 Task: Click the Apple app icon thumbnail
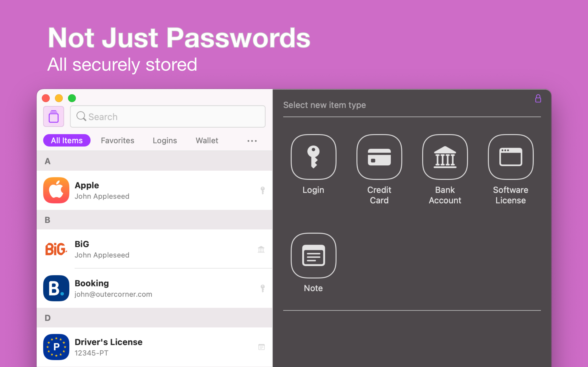point(56,190)
